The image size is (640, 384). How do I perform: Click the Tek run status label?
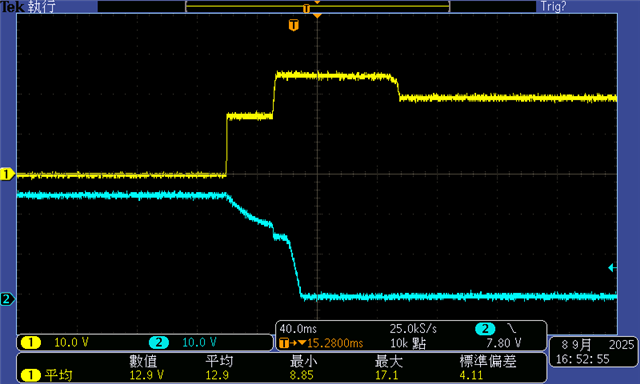(27, 6)
